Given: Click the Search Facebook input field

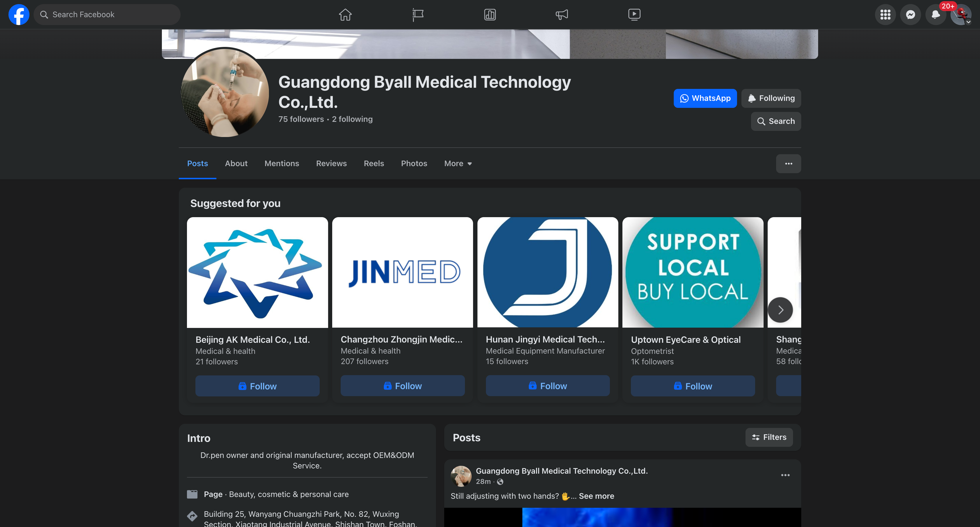Looking at the screenshot, I should (107, 15).
